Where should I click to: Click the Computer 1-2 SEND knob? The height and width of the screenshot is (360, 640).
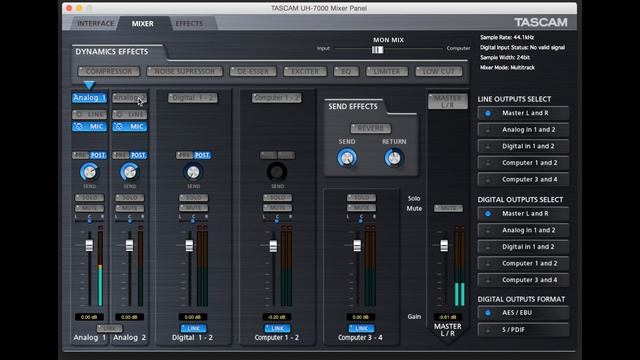point(277,172)
